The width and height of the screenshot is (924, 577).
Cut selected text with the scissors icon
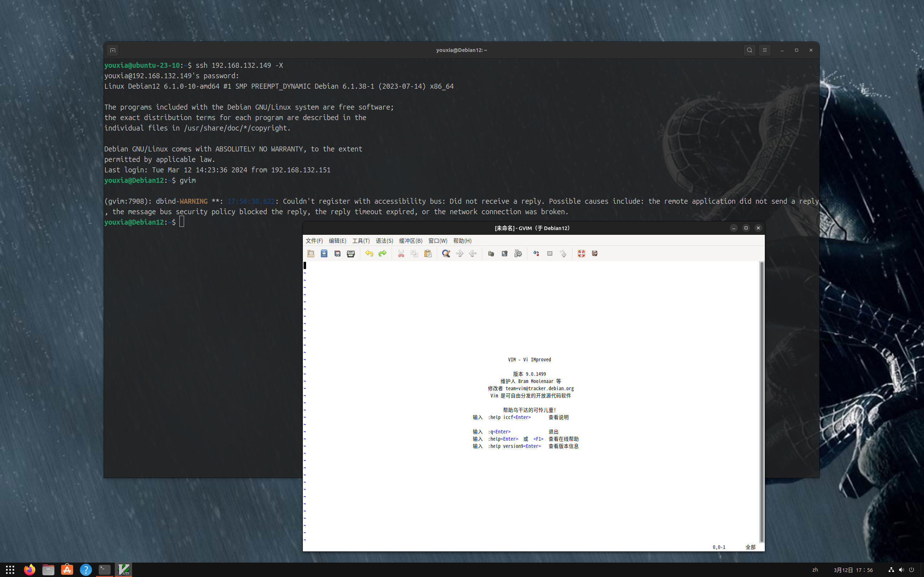(401, 254)
